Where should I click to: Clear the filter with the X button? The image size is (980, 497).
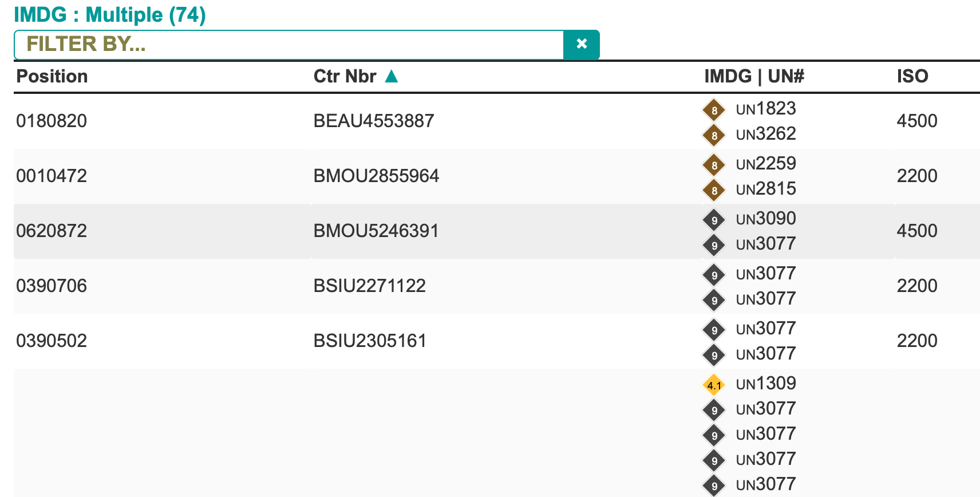581,45
